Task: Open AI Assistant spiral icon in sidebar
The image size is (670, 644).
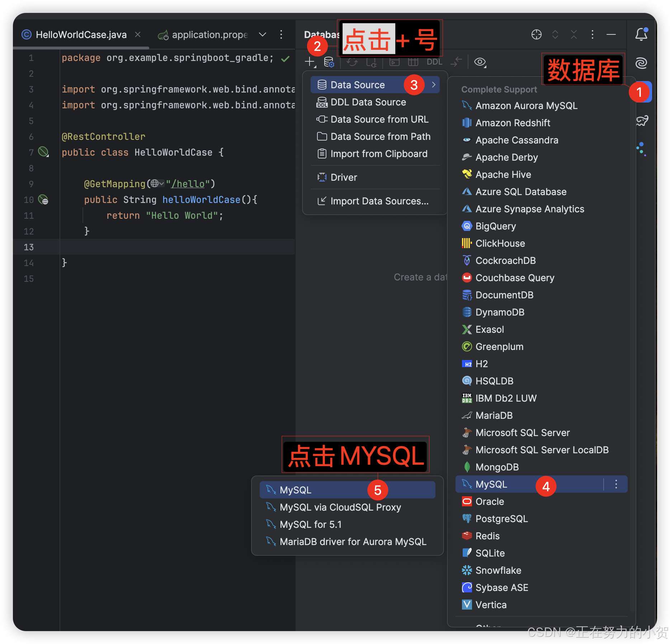Action: click(x=641, y=63)
